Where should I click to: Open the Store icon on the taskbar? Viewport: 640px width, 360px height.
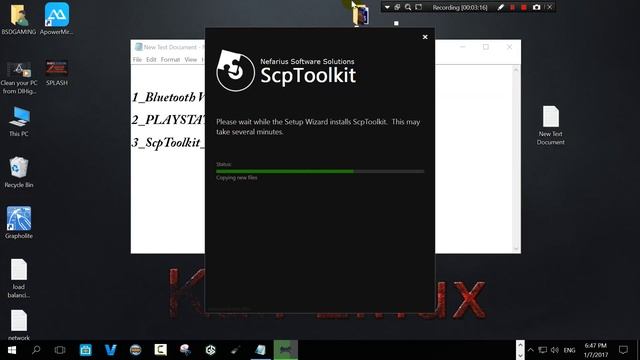coord(86,350)
